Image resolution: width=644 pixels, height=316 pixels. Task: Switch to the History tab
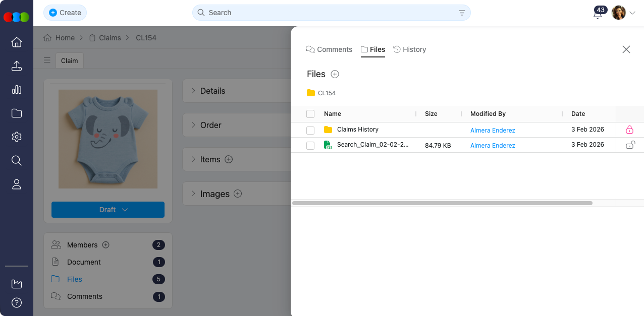point(409,49)
